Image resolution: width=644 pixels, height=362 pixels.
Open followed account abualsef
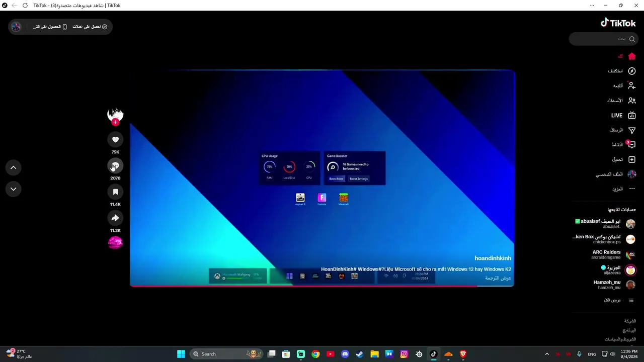[605, 224]
